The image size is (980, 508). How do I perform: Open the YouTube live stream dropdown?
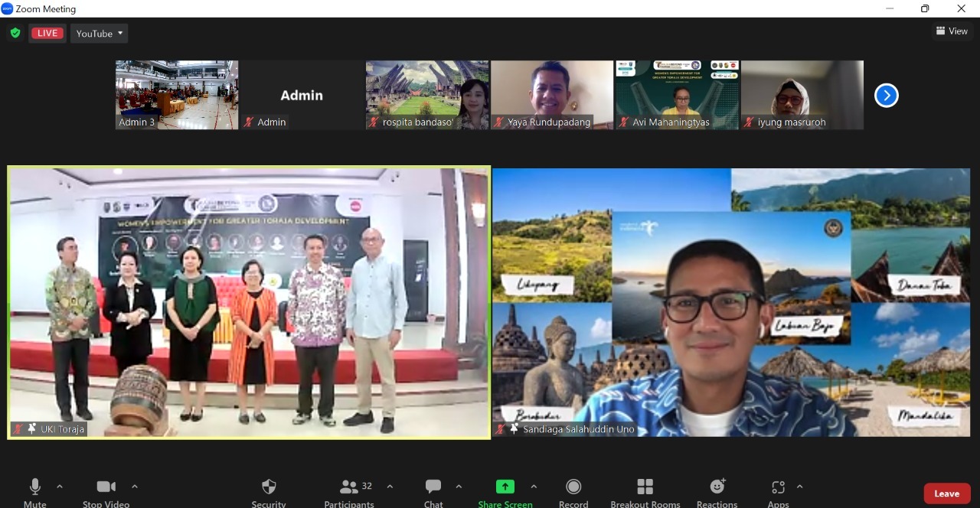pos(99,34)
